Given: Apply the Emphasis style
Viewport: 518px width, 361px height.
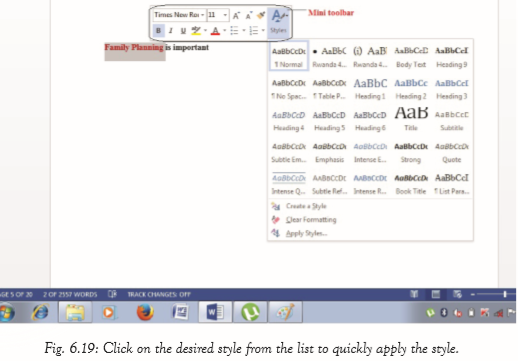Looking at the screenshot, I should [x=329, y=152].
